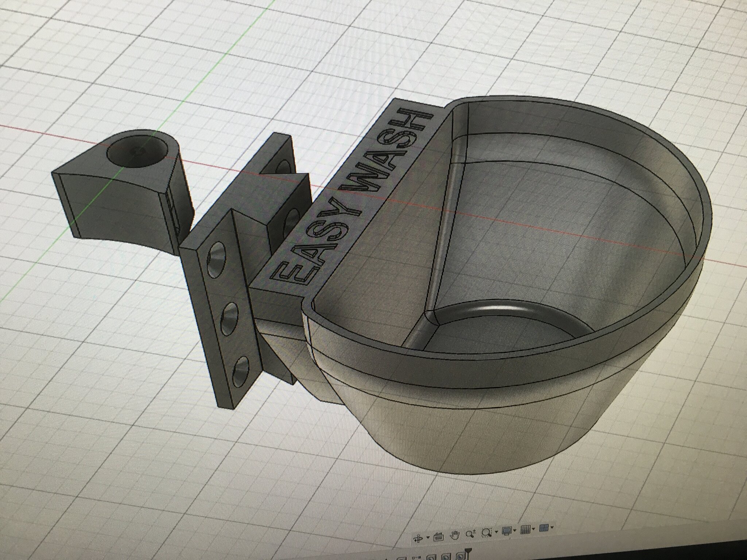Expand the Zoom Window options arrow

point(496,532)
